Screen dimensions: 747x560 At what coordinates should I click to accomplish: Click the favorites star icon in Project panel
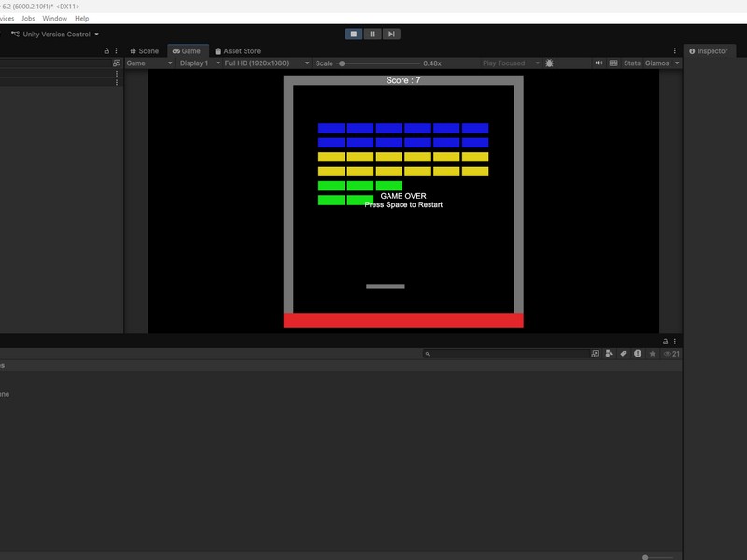pos(653,354)
